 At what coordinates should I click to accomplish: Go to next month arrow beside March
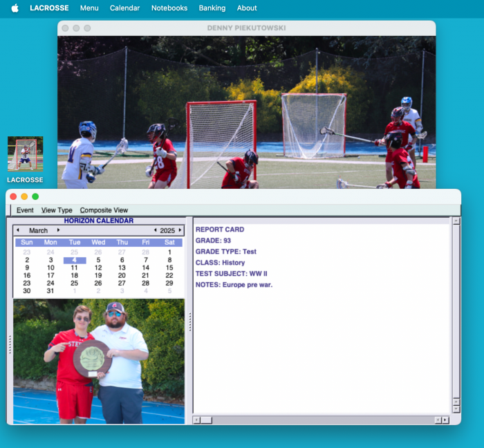pos(59,230)
